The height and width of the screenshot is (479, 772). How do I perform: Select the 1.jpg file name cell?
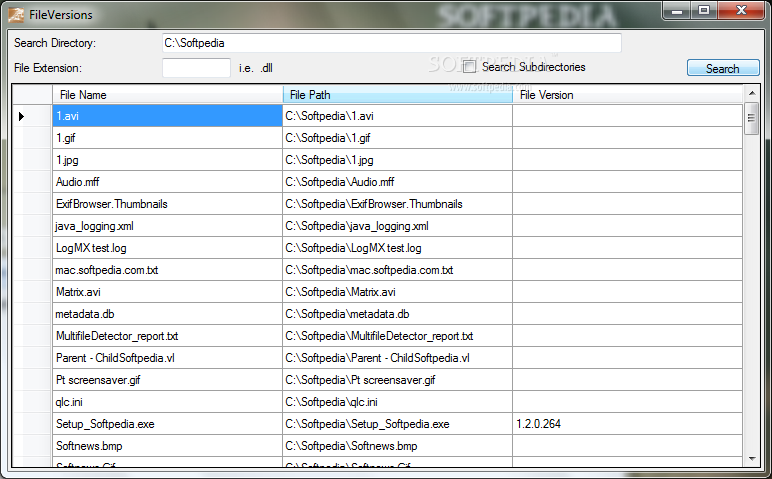(x=167, y=160)
